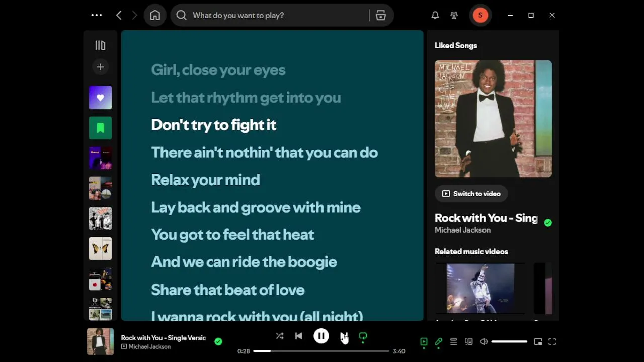Open the three-dots app menu
The height and width of the screenshot is (362, 644).
(x=97, y=15)
